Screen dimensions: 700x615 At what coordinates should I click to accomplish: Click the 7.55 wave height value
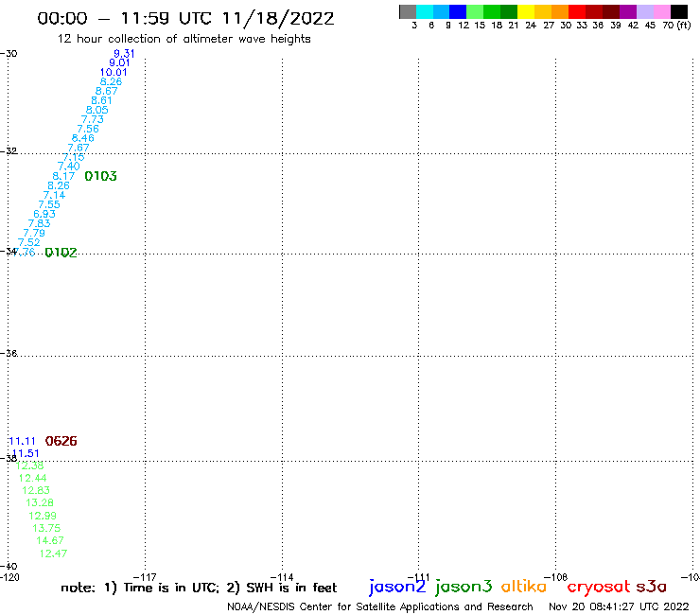tap(49, 204)
